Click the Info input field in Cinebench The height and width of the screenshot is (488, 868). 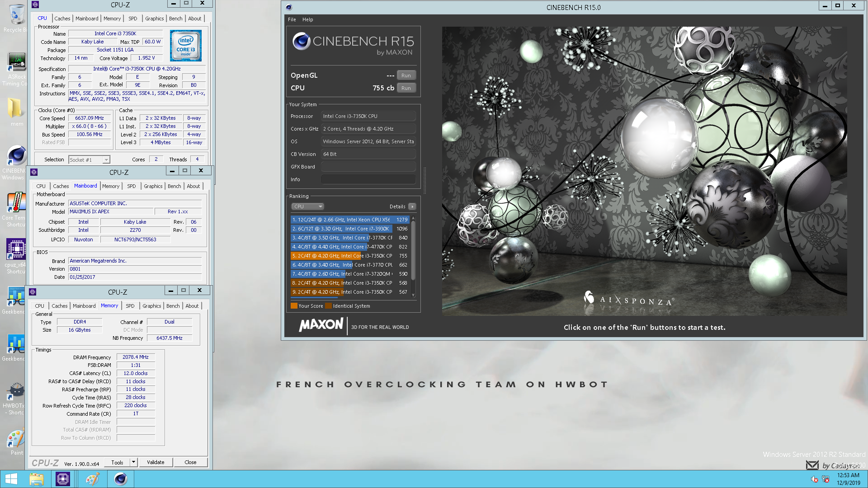tap(368, 179)
